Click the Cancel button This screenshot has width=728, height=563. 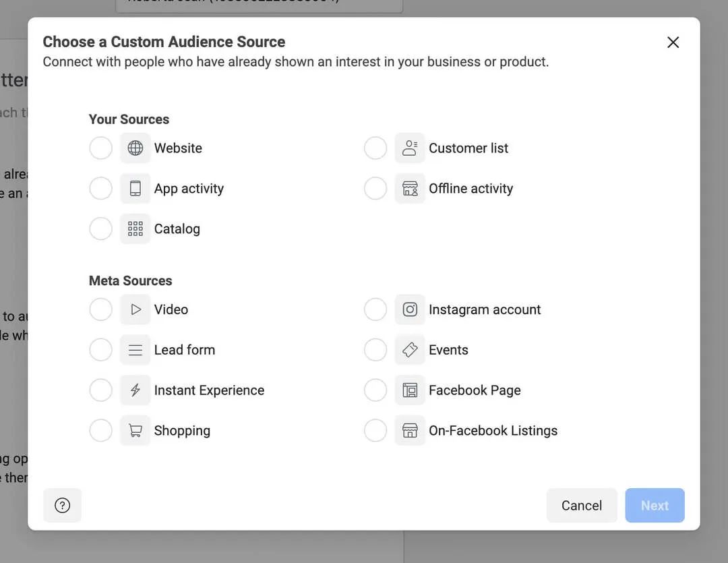[582, 506]
